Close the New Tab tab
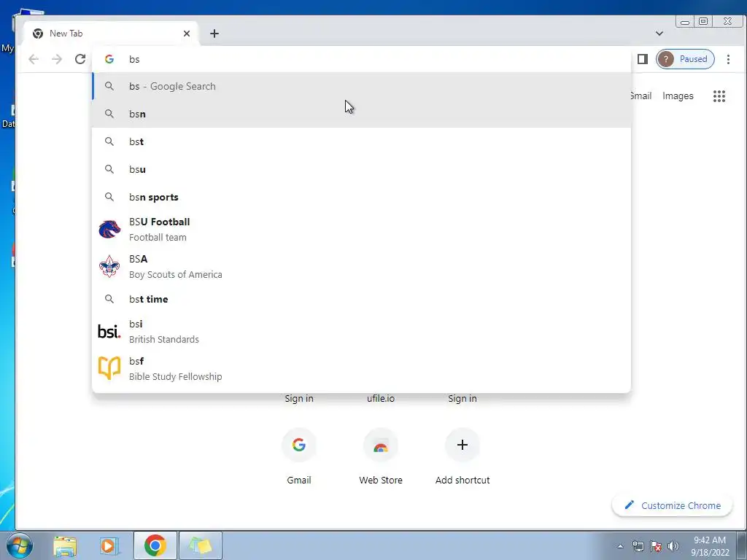This screenshot has width=747, height=560. click(187, 34)
